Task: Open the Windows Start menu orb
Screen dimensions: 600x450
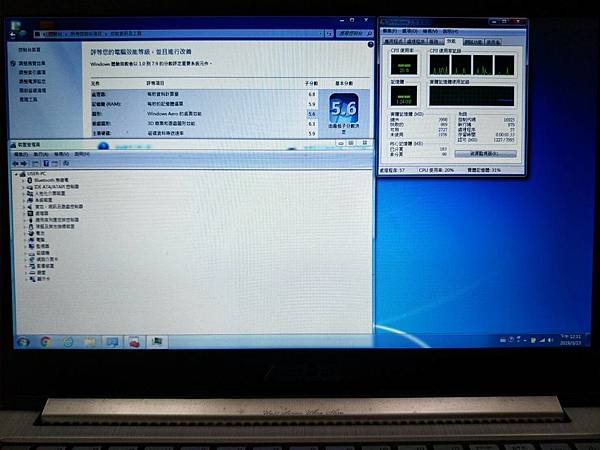Action: (x=23, y=341)
